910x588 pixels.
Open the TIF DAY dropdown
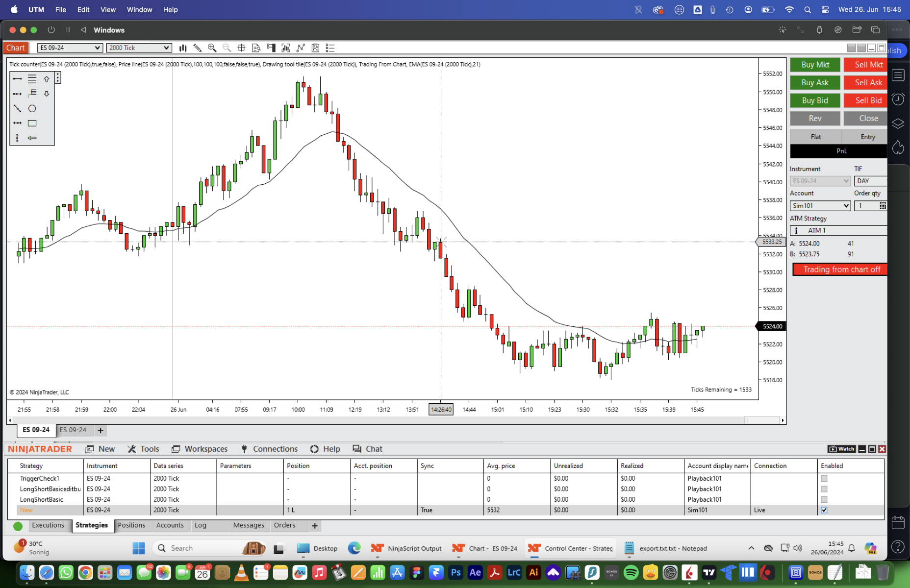(x=870, y=181)
